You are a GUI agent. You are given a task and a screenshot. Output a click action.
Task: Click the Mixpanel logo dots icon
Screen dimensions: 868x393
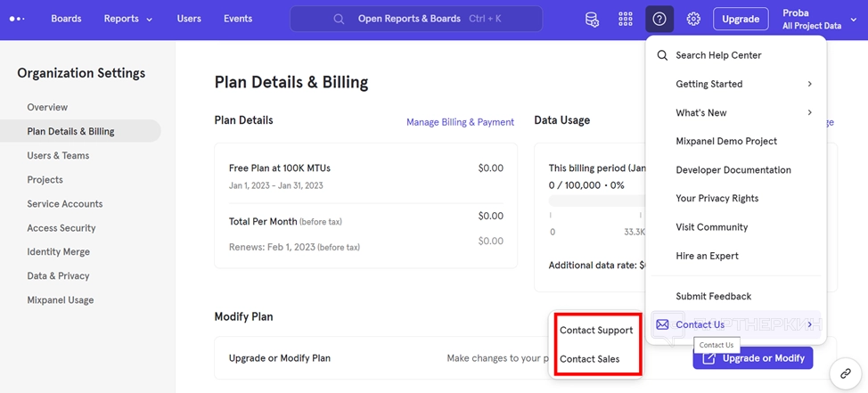click(16, 19)
